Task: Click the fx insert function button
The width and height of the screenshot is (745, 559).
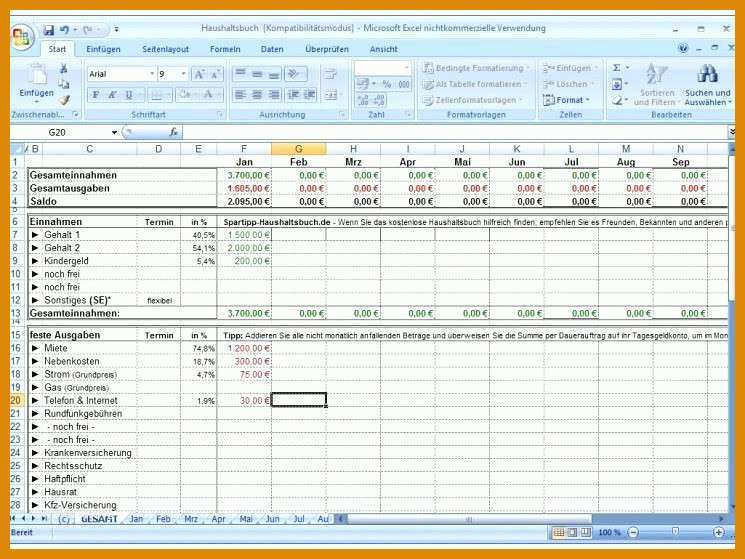Action: 173,133
